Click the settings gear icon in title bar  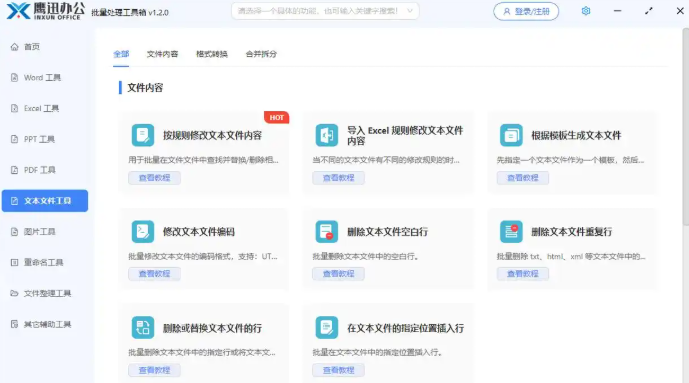pyautogui.click(x=586, y=11)
